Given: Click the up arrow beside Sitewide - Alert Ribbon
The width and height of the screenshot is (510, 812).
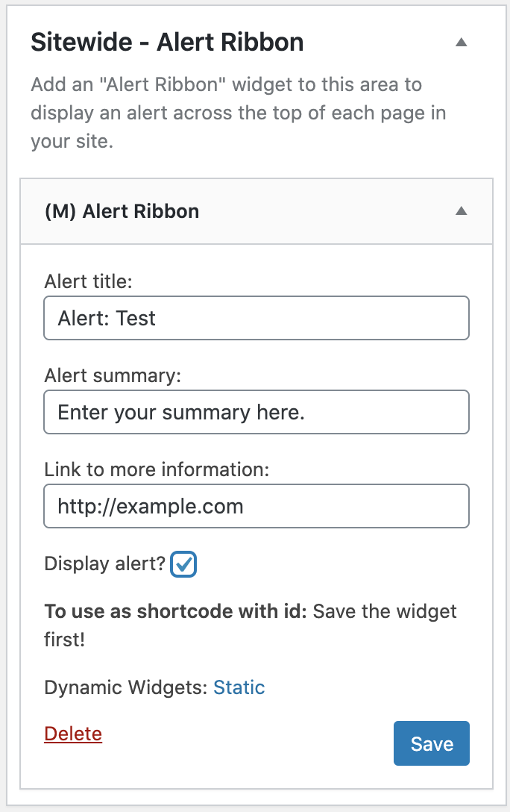Looking at the screenshot, I should (461, 43).
